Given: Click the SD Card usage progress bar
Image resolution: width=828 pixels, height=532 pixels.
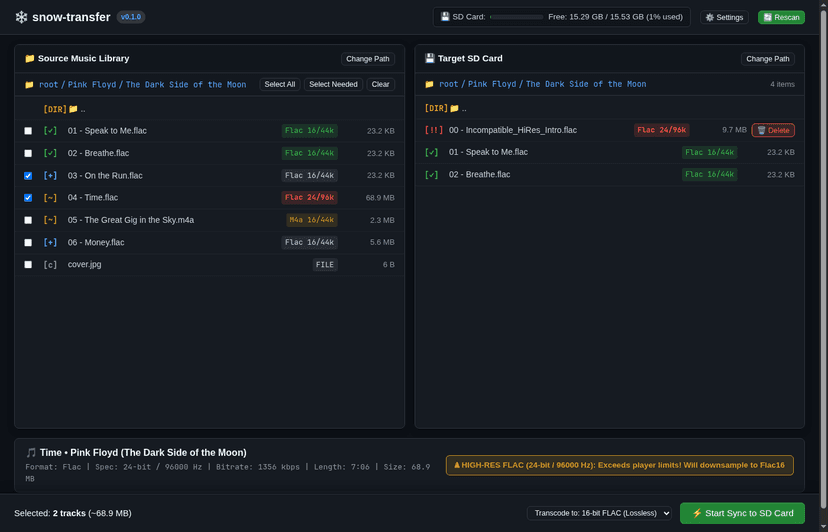Looking at the screenshot, I should tap(516, 17).
